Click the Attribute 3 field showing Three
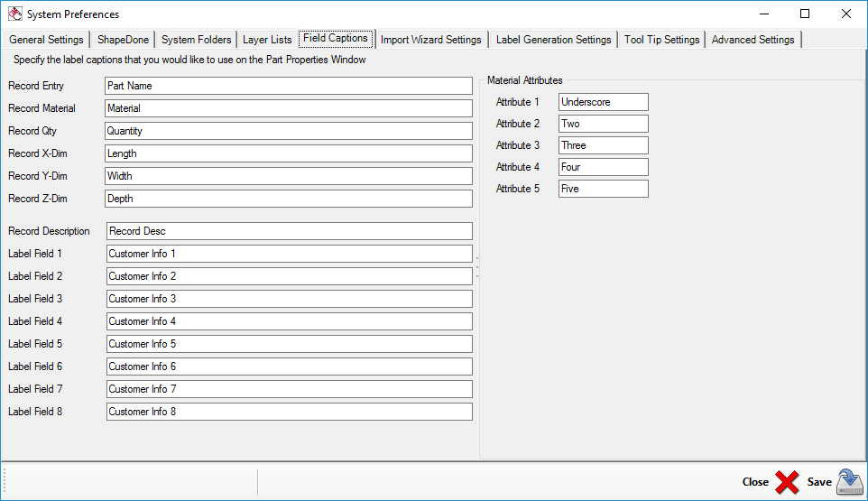The height and width of the screenshot is (501, 868). click(604, 145)
